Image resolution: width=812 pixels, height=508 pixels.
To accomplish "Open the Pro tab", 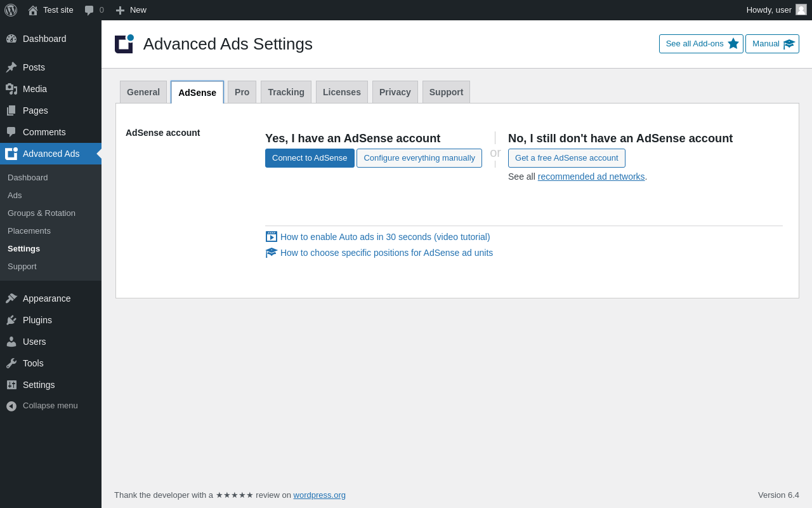I will [x=242, y=92].
